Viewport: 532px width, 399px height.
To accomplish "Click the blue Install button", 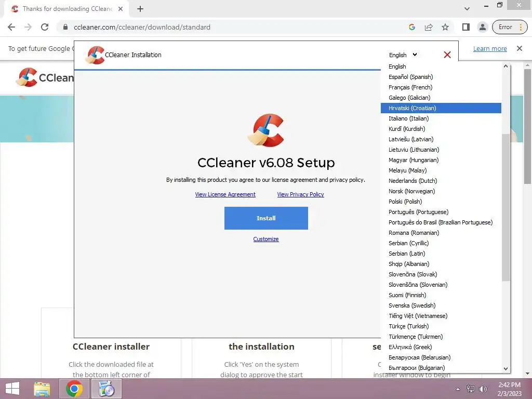I will (266, 218).
